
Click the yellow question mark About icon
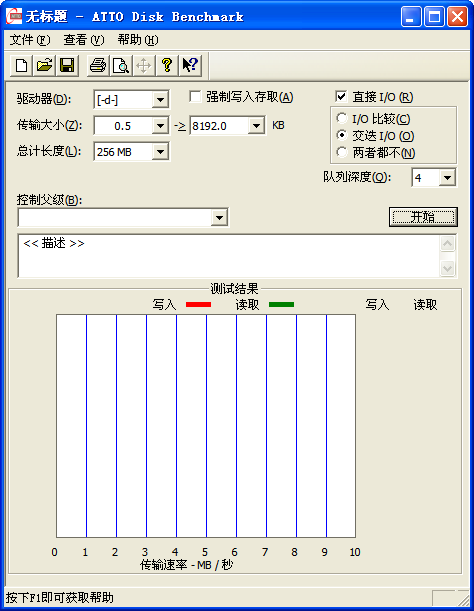pyautogui.click(x=167, y=65)
